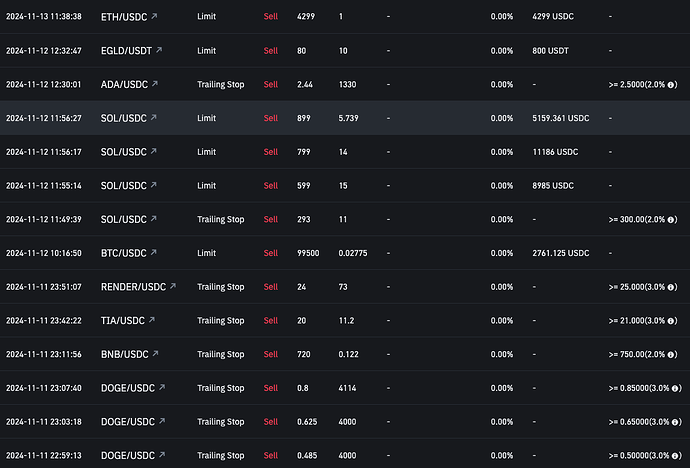This screenshot has width=690, height=468.
Task: Open the BTC/USDC external link arrow icon
Action: click(x=153, y=252)
